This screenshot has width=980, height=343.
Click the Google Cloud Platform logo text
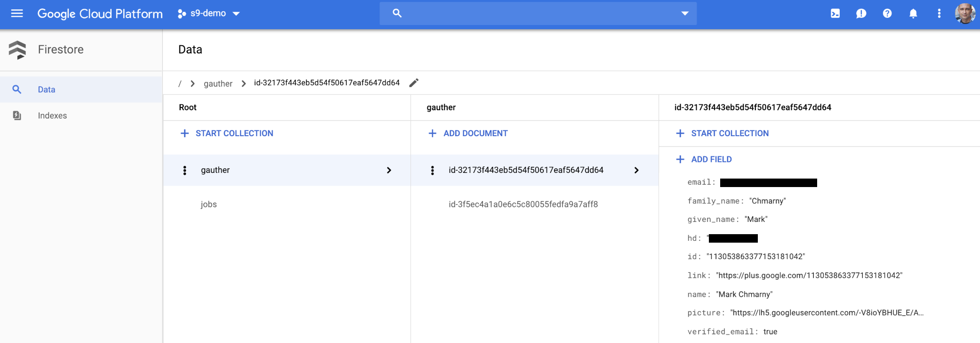coord(100,14)
